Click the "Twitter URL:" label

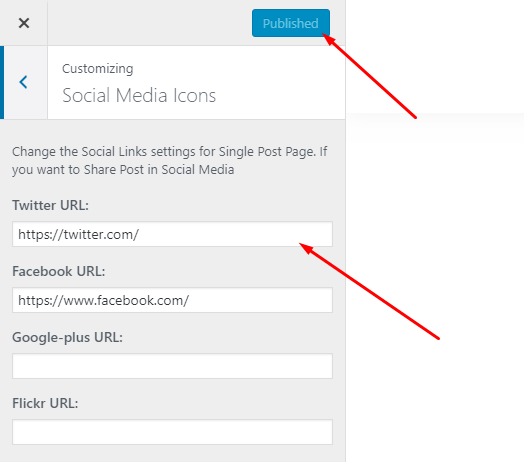50,205
